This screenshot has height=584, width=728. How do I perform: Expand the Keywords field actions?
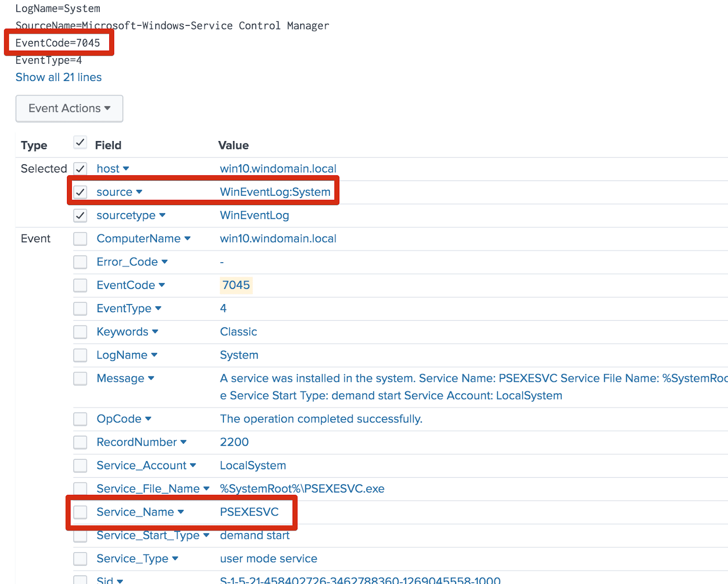(x=155, y=332)
